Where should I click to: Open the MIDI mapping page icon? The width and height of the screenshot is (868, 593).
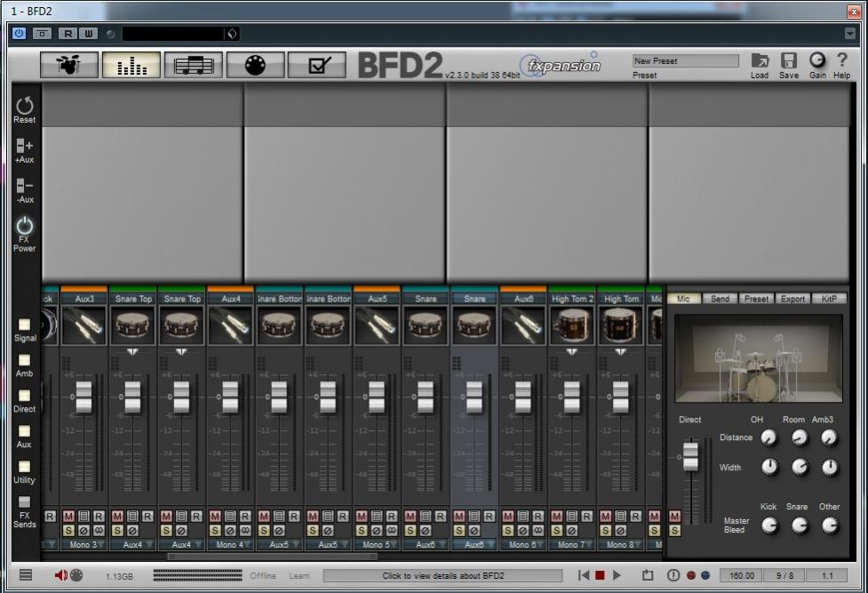pyautogui.click(x=254, y=65)
